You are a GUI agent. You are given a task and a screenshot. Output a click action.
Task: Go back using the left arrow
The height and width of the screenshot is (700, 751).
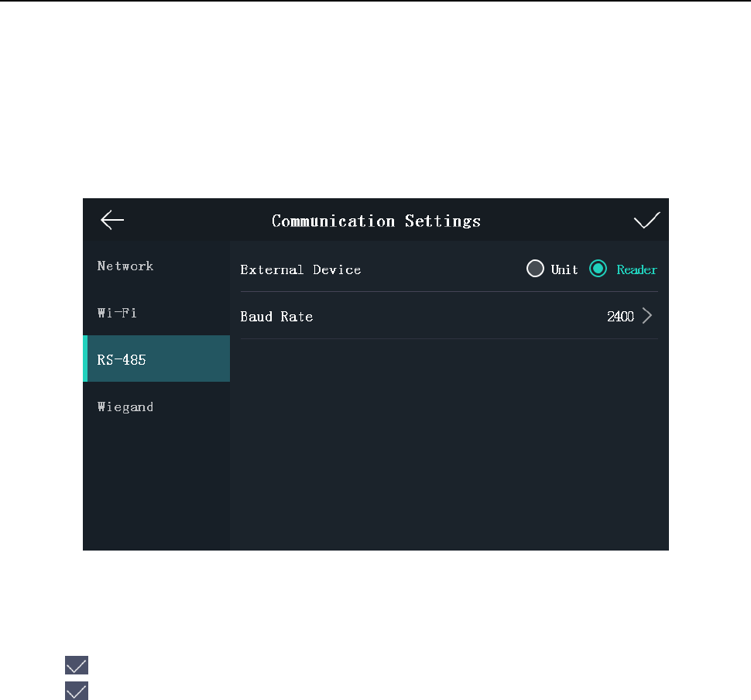[x=112, y=221]
